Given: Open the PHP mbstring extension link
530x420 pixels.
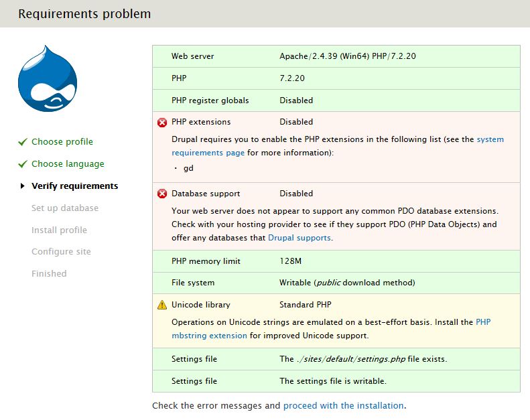Looking at the screenshot, I should pyautogui.click(x=209, y=336).
